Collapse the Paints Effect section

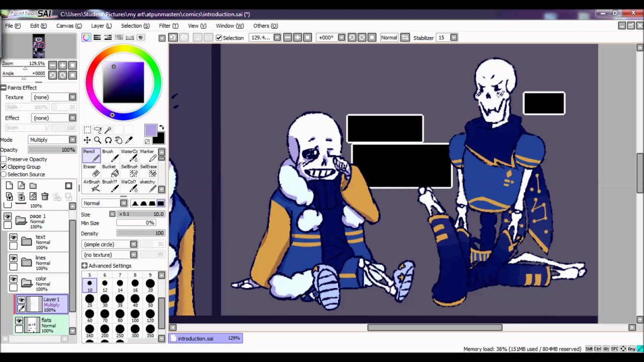click(4, 87)
